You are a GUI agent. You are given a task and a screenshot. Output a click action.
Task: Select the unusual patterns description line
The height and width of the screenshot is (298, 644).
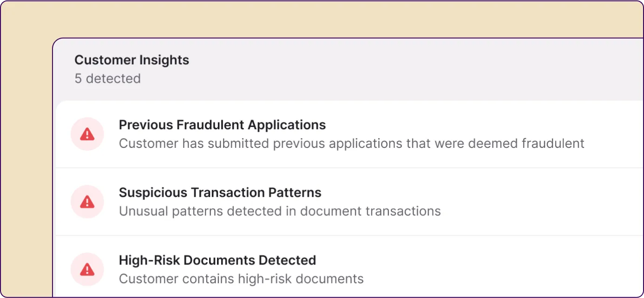(x=280, y=211)
